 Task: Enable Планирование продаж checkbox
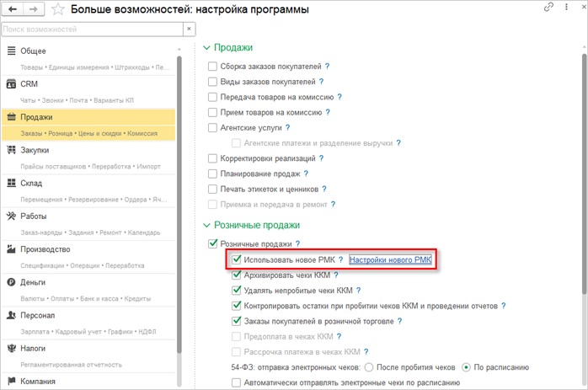coord(212,174)
